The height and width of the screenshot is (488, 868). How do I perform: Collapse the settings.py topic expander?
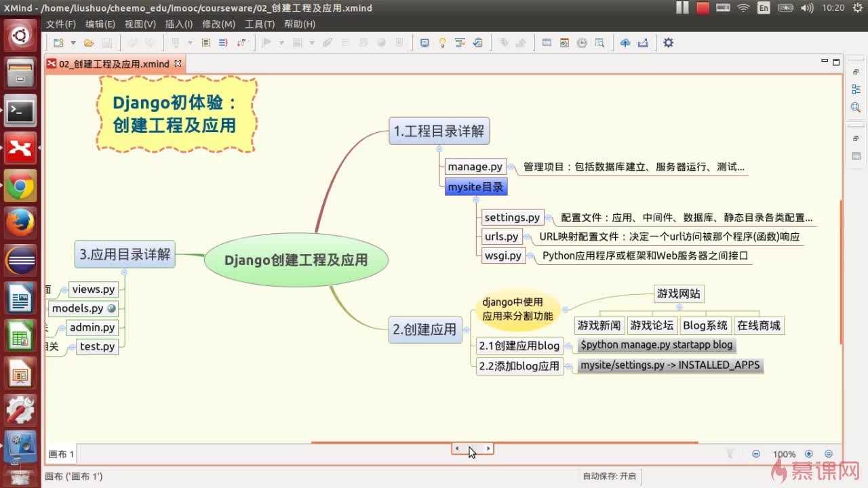[549, 218]
